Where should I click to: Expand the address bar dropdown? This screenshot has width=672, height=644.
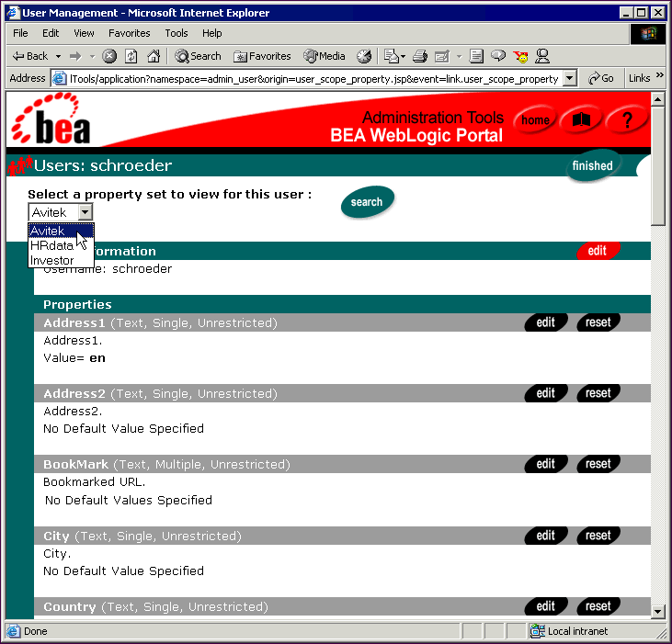click(x=569, y=78)
